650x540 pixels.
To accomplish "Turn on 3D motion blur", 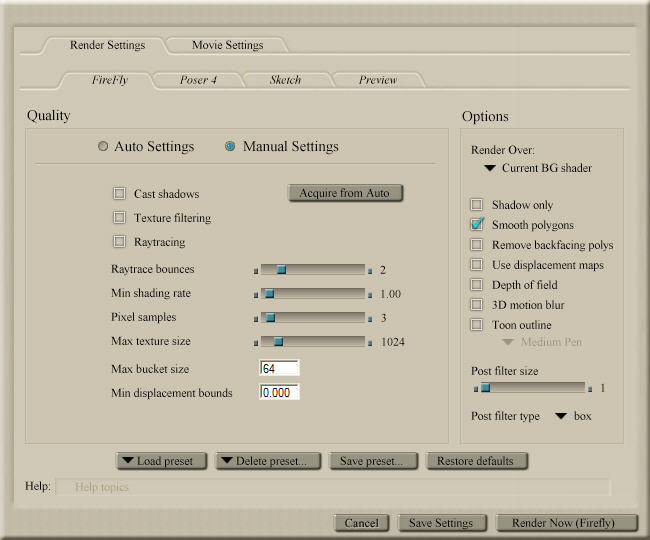I will tap(477, 305).
